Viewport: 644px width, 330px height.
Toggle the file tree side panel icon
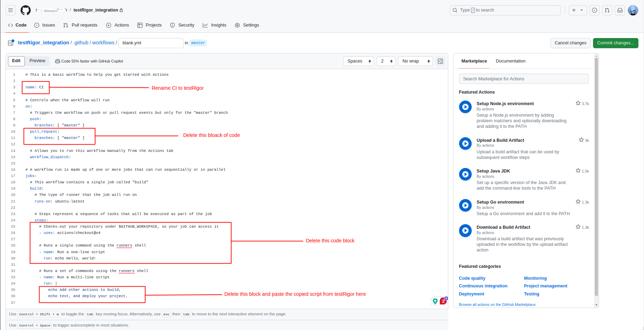(11, 43)
